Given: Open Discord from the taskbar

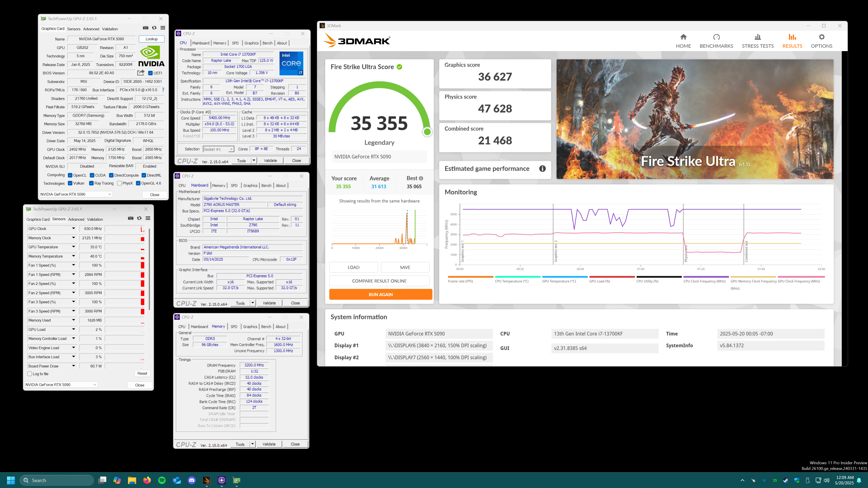Looking at the screenshot, I should 192,480.
